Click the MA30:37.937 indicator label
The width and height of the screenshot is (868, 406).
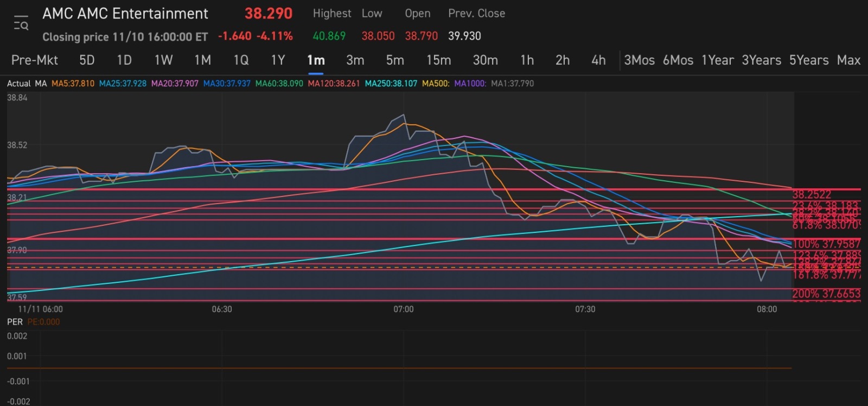[227, 84]
